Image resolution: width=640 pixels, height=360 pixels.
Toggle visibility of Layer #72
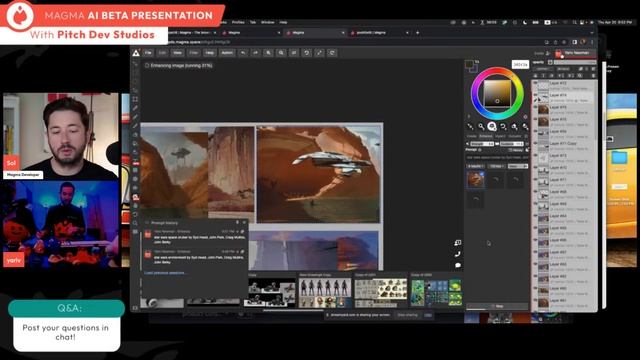535,168
